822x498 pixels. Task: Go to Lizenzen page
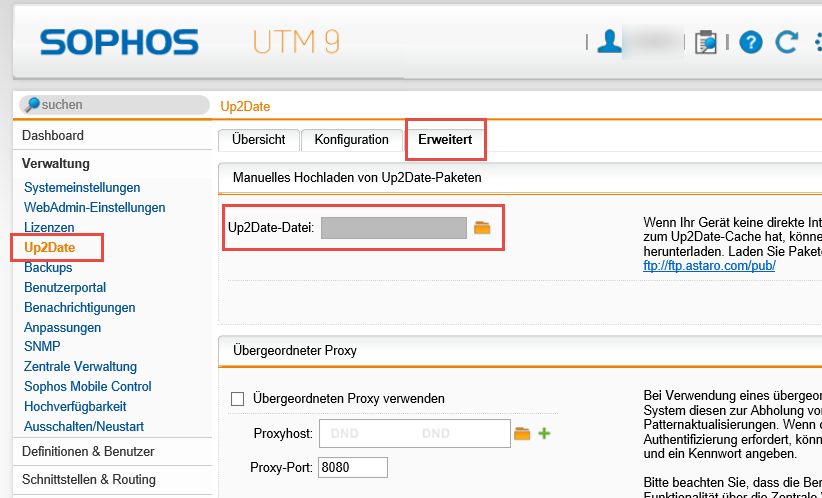(49, 228)
